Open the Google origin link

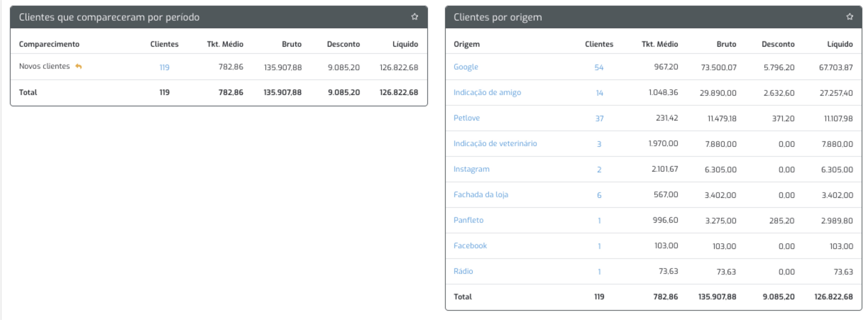point(466,67)
